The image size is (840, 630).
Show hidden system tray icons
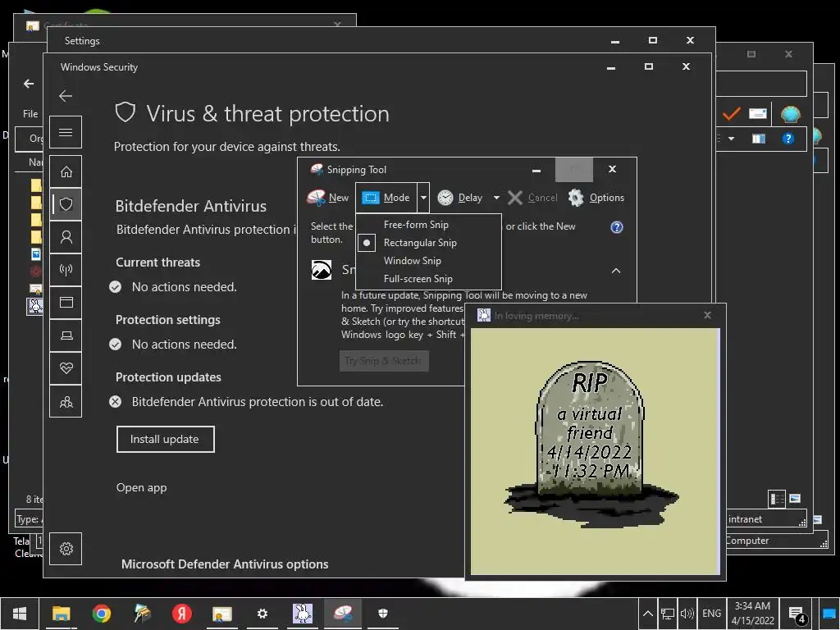tap(647, 614)
